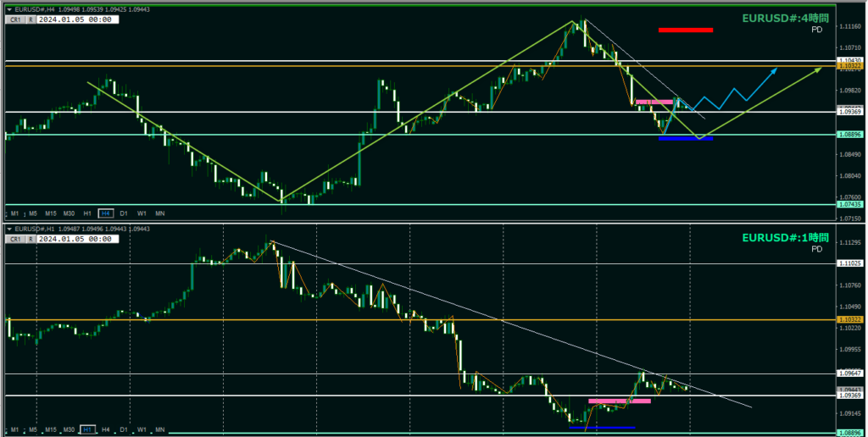Open the EURUSD#,H4 chart title dropdown triangle
This screenshot has height=437, width=868.
click(x=8, y=9)
